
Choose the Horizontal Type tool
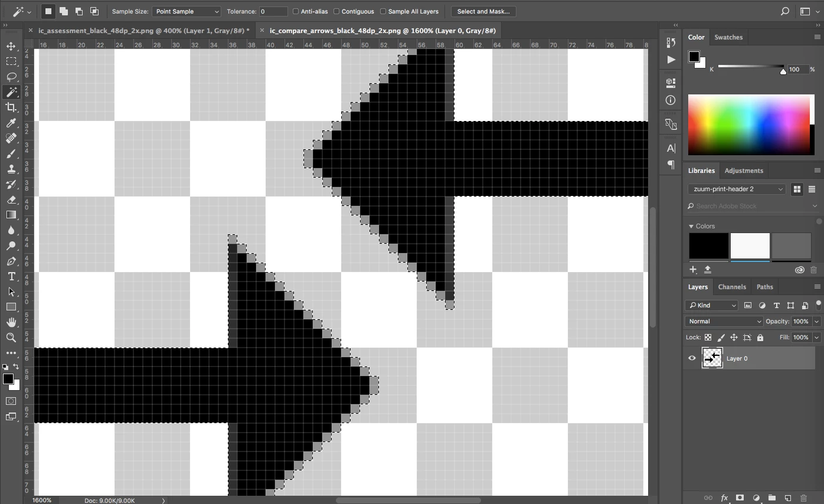11,276
